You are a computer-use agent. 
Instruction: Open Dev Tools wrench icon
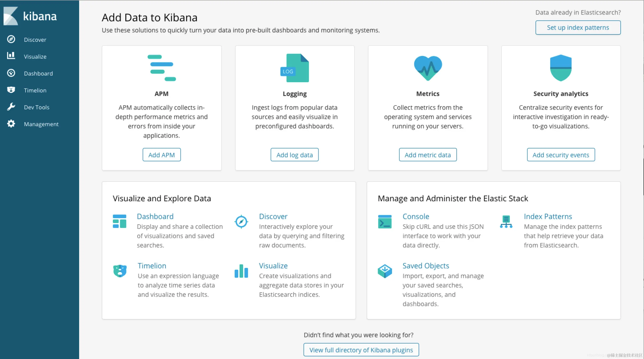(11, 107)
